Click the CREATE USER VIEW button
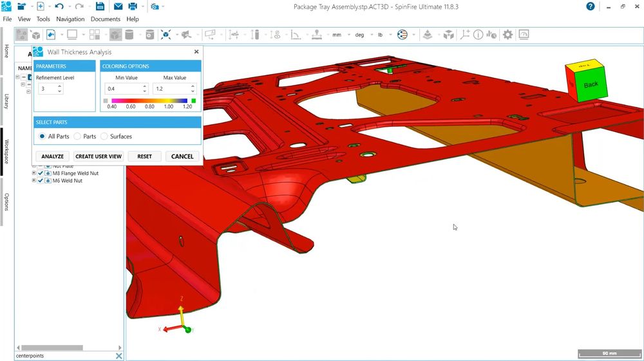 [x=99, y=156]
